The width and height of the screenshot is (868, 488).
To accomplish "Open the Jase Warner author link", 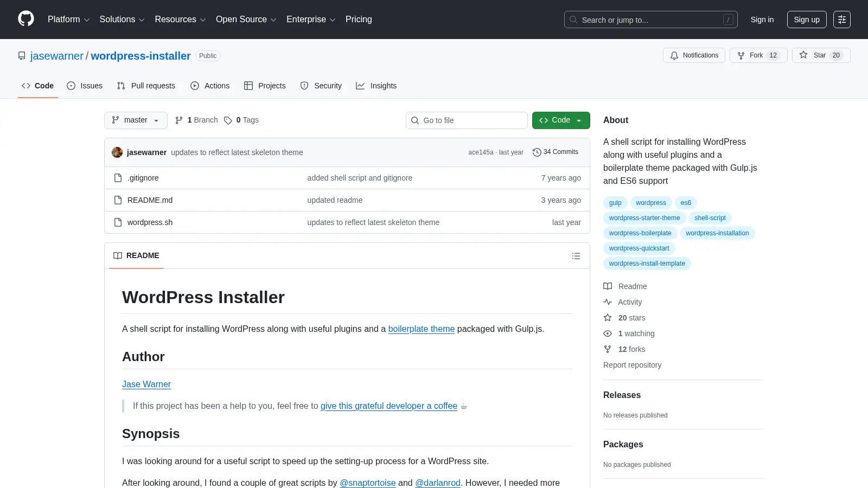I will [146, 384].
